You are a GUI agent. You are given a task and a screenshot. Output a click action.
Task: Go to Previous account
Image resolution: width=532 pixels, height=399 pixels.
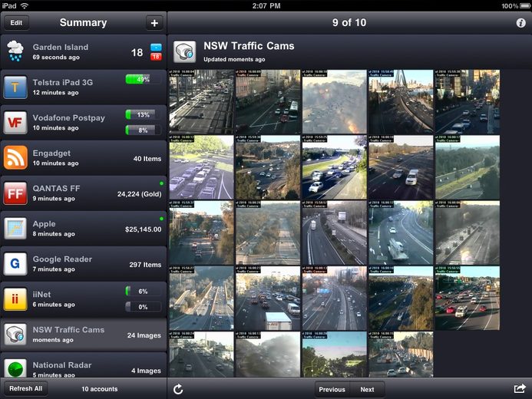point(332,390)
